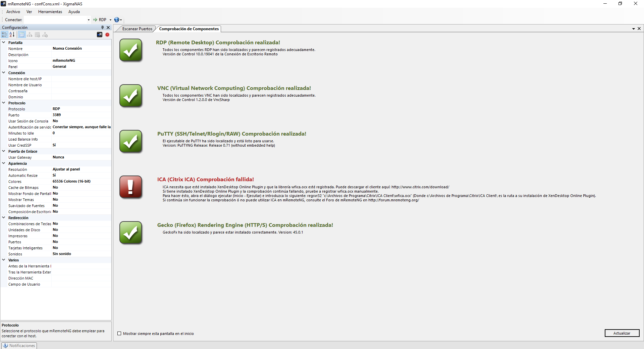644x349 pixels.
Task: Close the Configuración panel
Action: pos(108,28)
